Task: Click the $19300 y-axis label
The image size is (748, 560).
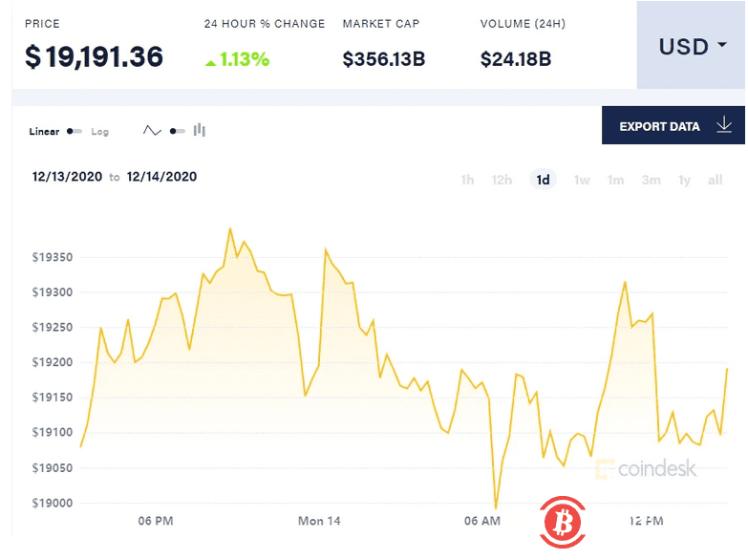Action: click(x=53, y=292)
